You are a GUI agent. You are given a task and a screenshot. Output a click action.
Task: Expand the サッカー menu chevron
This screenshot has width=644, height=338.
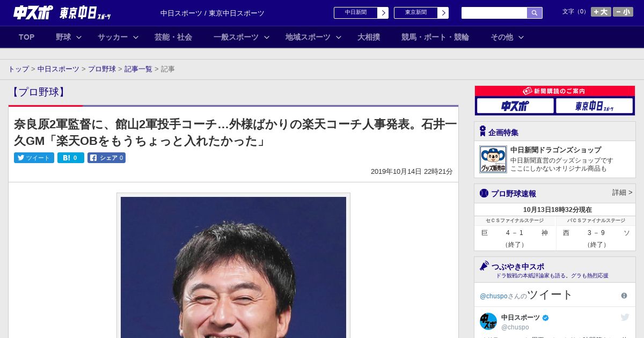click(x=136, y=38)
